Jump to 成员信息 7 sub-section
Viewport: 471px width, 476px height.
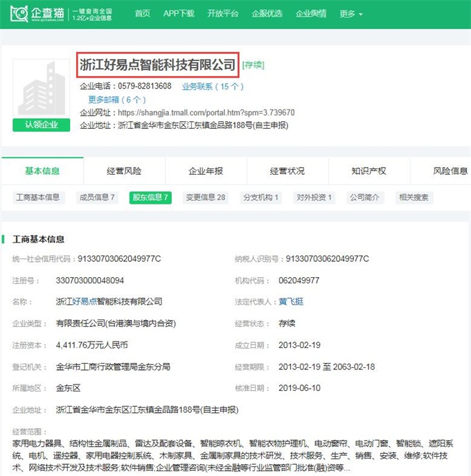[x=97, y=197]
